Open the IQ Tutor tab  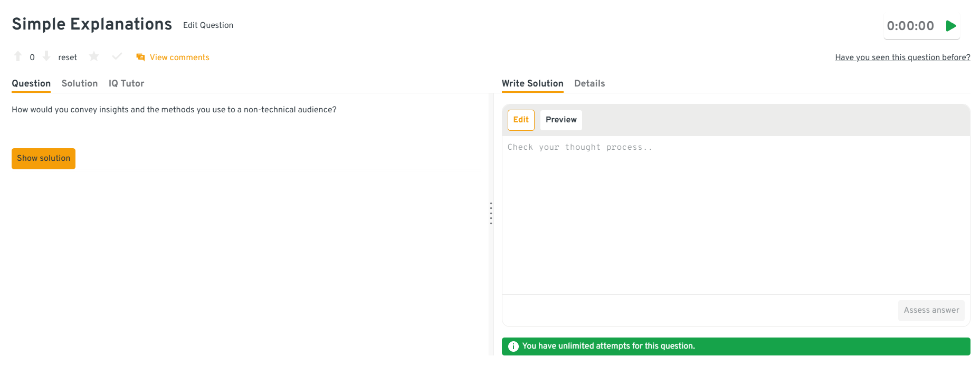tap(126, 83)
